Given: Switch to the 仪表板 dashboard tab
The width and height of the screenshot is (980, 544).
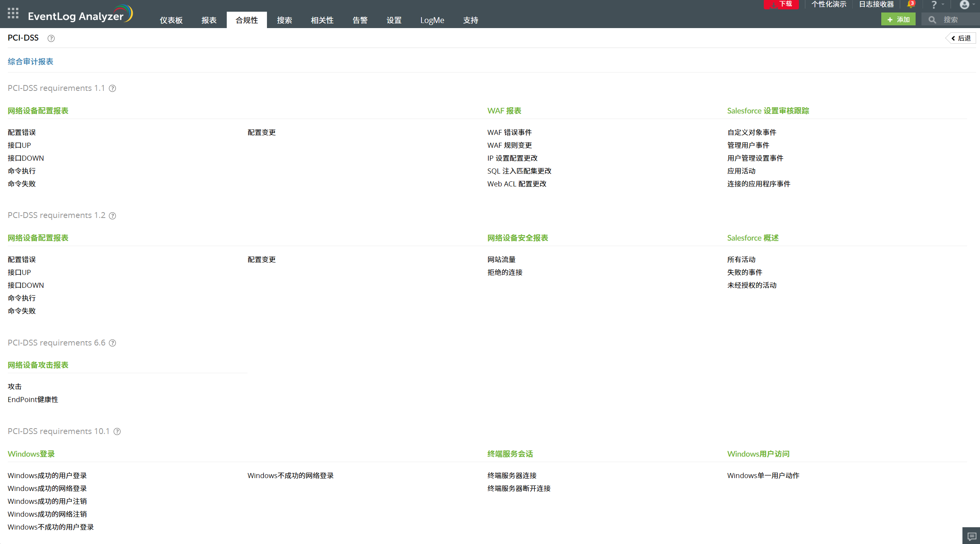Looking at the screenshot, I should pyautogui.click(x=171, y=20).
